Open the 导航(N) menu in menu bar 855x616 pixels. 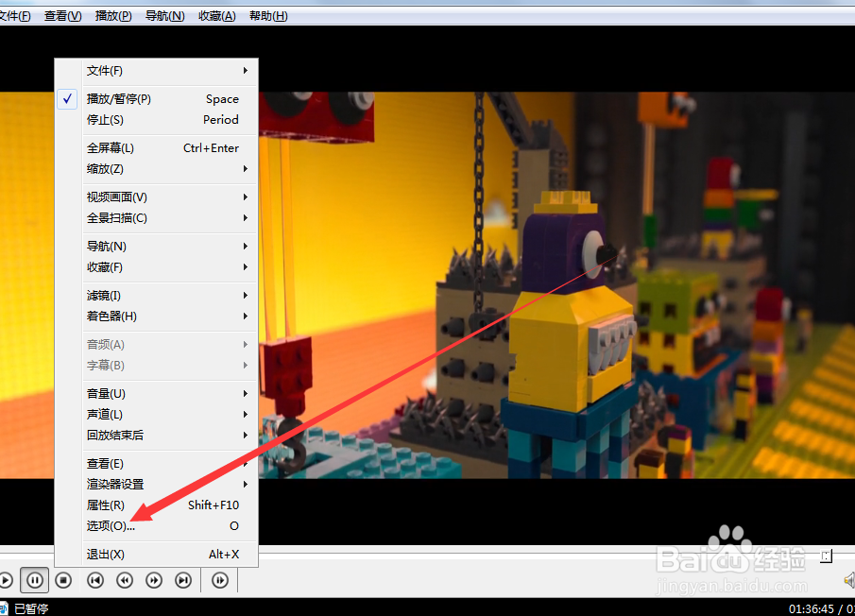coord(164,16)
